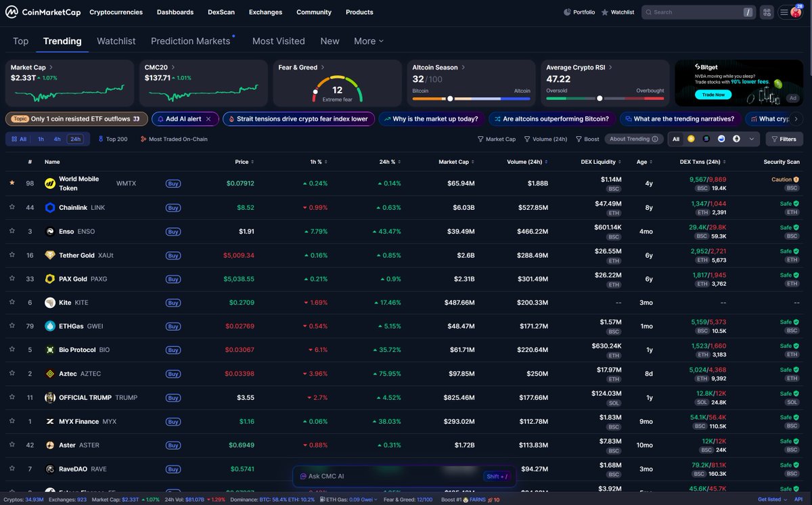
Task: Click the Chainlink coin logo
Action: click(50, 208)
